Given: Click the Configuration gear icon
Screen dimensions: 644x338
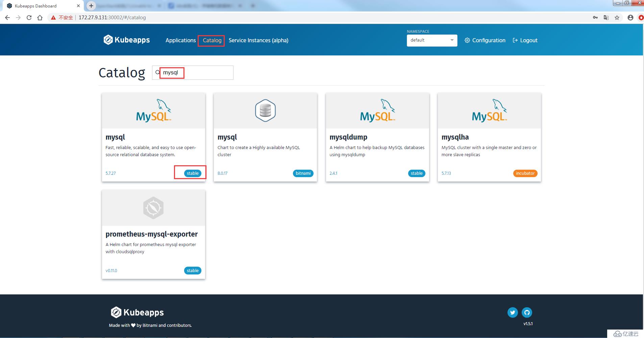Looking at the screenshot, I should click(x=467, y=40).
